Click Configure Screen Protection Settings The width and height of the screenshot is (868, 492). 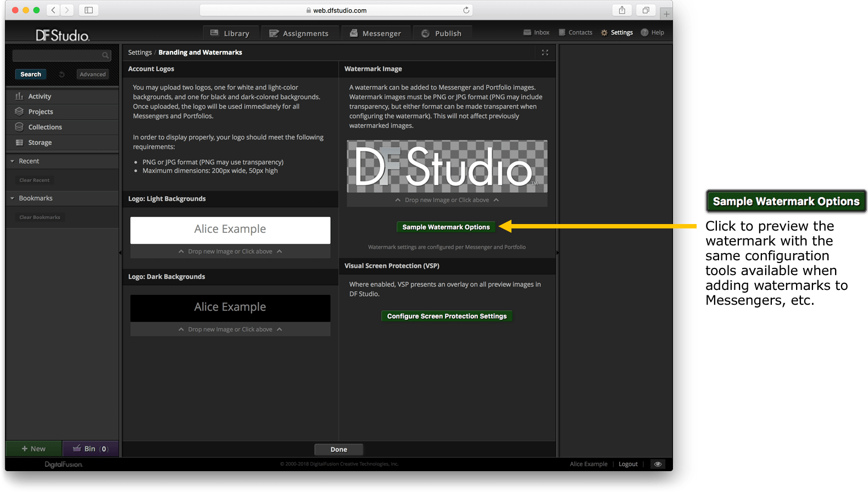[x=447, y=316]
